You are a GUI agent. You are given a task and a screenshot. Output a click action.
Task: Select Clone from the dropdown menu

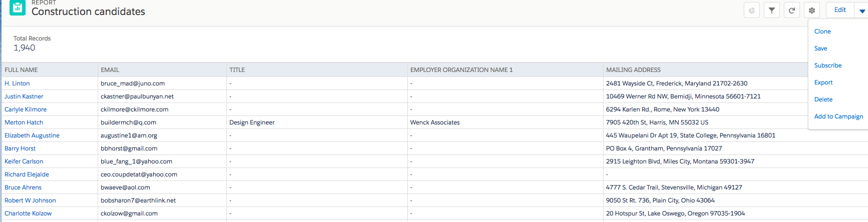822,31
